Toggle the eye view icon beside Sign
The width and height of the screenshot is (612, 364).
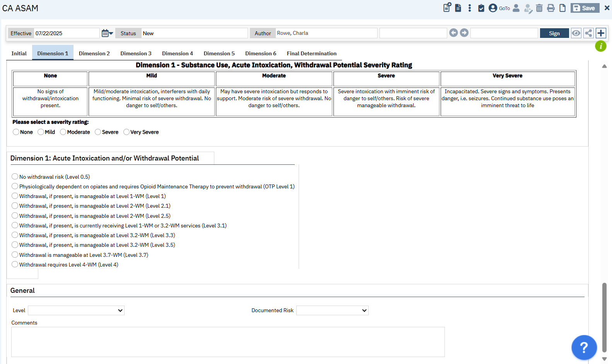coord(576,33)
